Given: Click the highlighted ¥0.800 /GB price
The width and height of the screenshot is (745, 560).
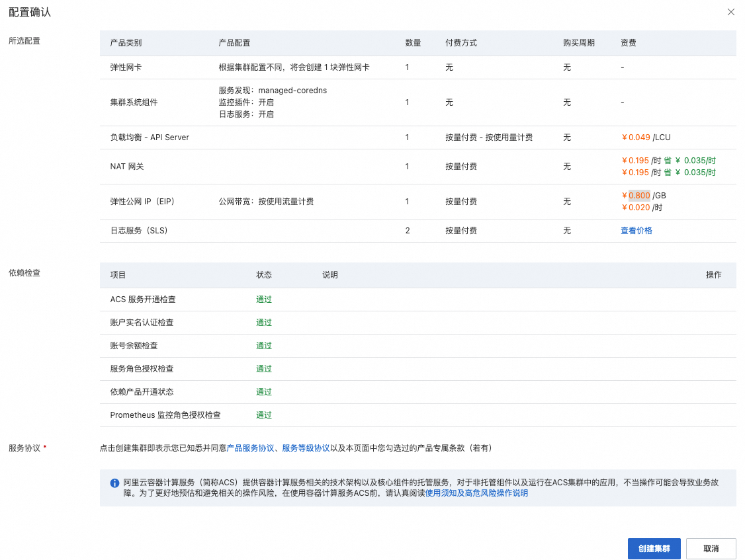Looking at the screenshot, I should click(644, 195).
